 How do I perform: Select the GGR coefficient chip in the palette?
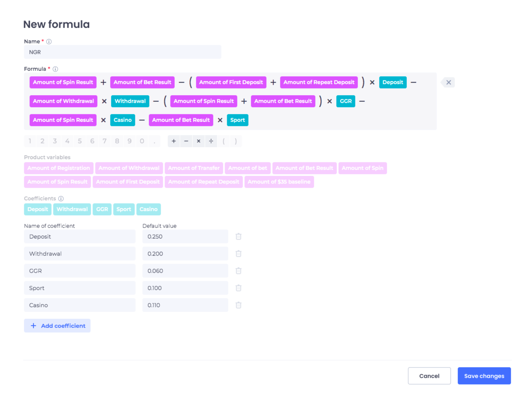(x=102, y=209)
